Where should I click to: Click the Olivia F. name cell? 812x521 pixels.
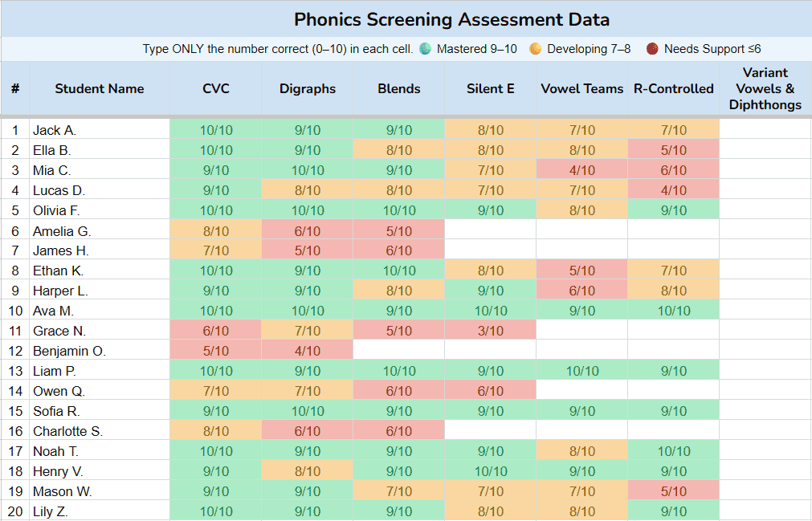[100, 210]
